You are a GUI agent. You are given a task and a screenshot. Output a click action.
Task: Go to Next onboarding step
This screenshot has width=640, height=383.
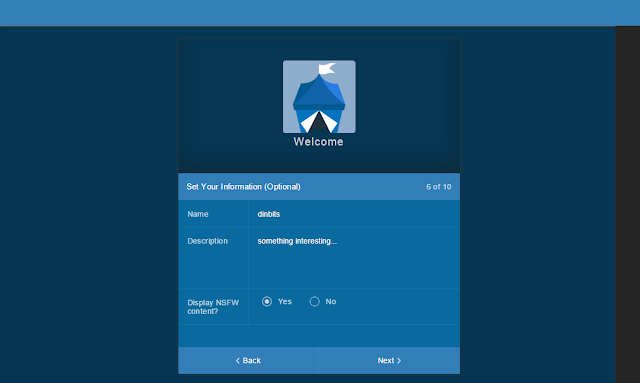coord(389,361)
